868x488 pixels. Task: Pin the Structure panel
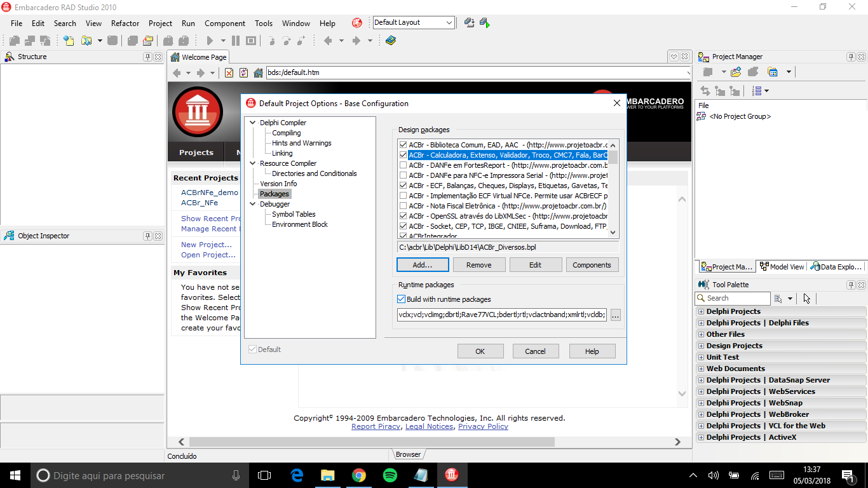tap(147, 57)
